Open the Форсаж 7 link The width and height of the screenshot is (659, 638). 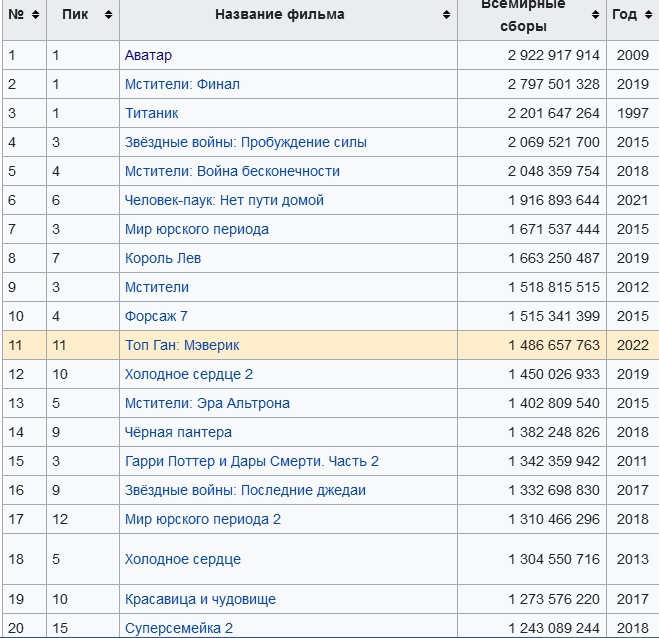click(156, 316)
